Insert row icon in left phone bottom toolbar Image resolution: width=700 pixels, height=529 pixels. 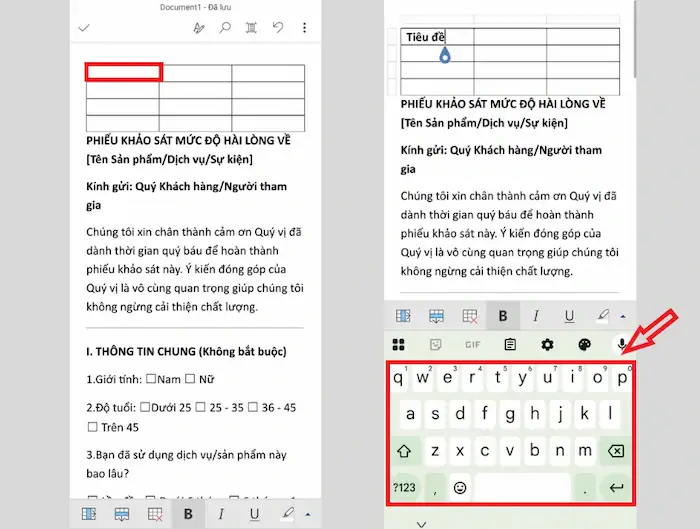122,514
